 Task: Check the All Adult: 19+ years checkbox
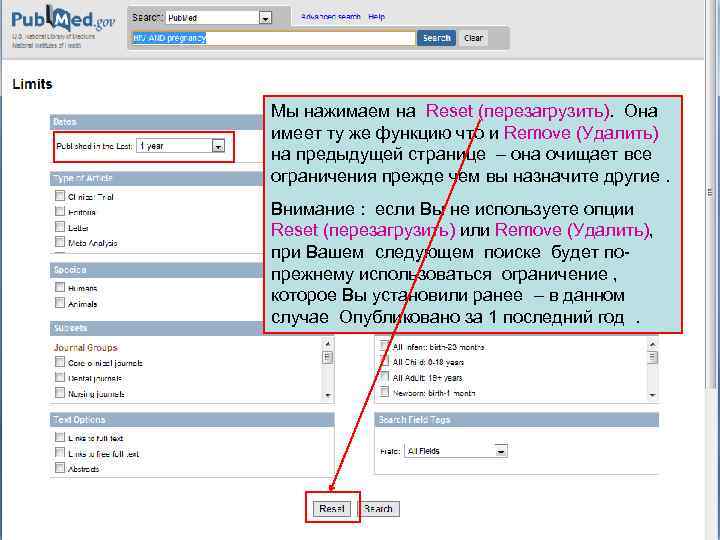click(x=384, y=377)
